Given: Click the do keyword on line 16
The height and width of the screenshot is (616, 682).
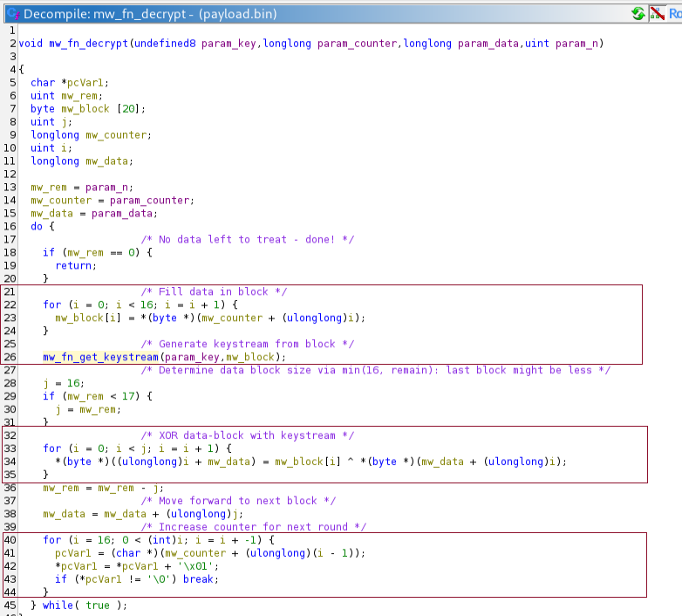Looking at the screenshot, I should [37, 227].
